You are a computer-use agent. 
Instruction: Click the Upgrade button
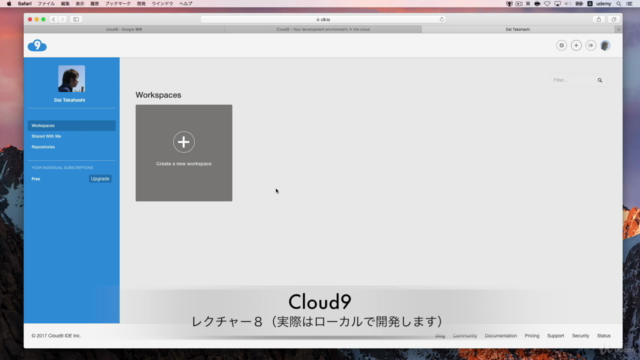click(x=100, y=179)
